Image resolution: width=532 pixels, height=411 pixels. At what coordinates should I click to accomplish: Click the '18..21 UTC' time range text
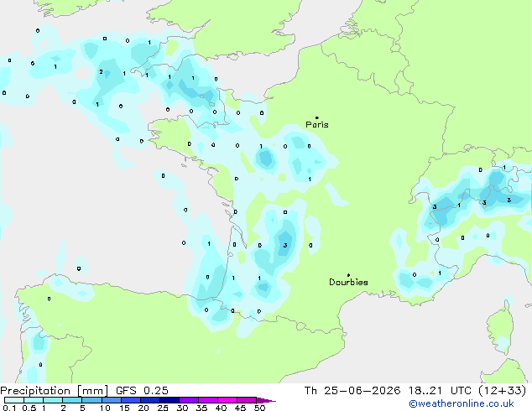pyautogui.click(x=440, y=391)
